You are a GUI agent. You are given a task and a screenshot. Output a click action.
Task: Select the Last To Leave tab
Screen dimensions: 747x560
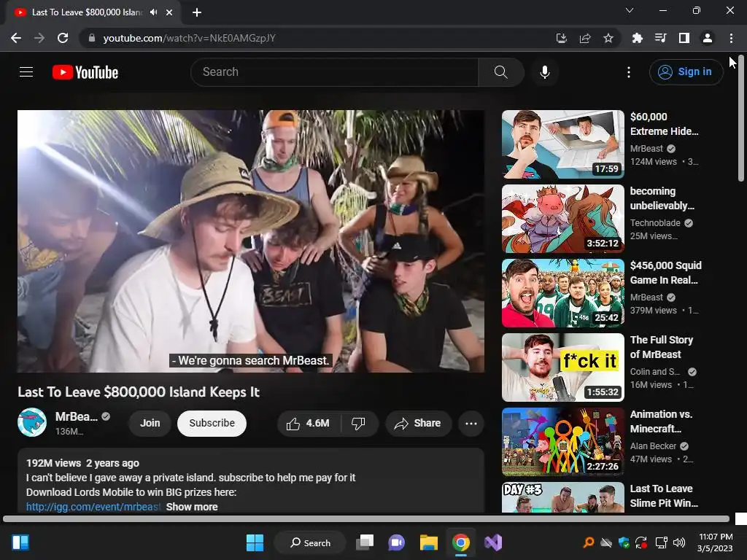(x=93, y=12)
